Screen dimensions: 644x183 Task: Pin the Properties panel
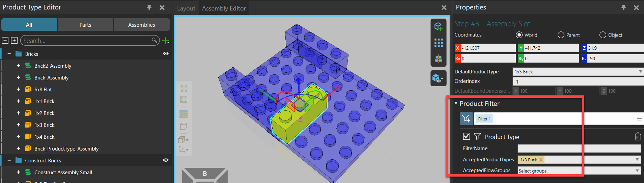click(x=623, y=7)
